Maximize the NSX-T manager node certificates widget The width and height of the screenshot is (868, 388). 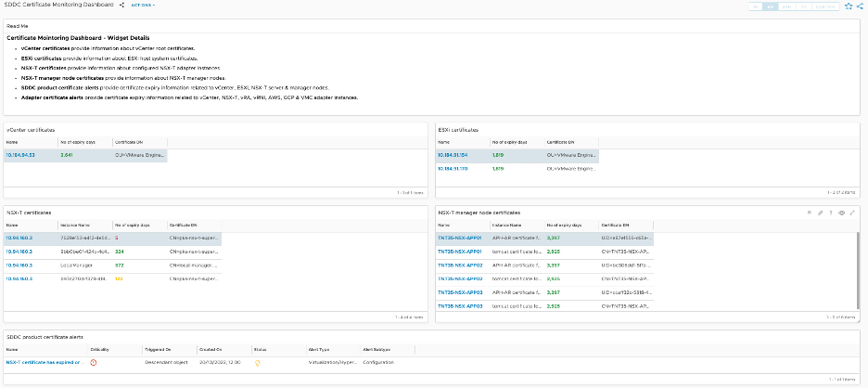click(852, 213)
